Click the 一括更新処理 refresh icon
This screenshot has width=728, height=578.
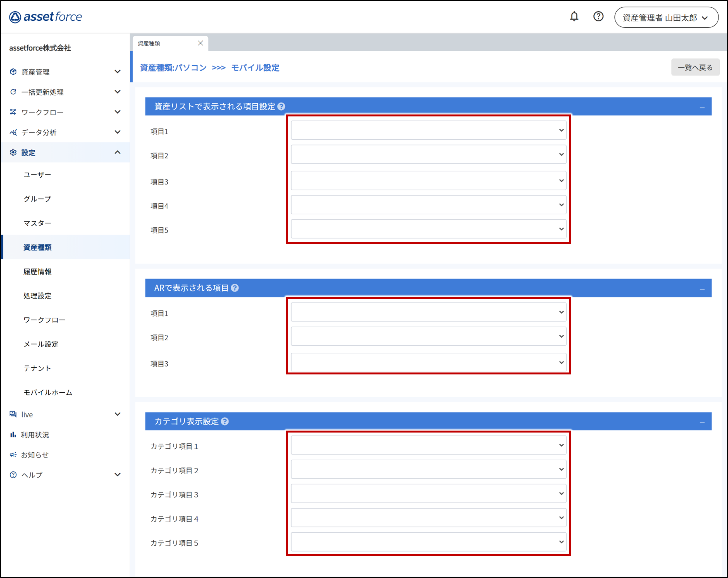pyautogui.click(x=13, y=92)
